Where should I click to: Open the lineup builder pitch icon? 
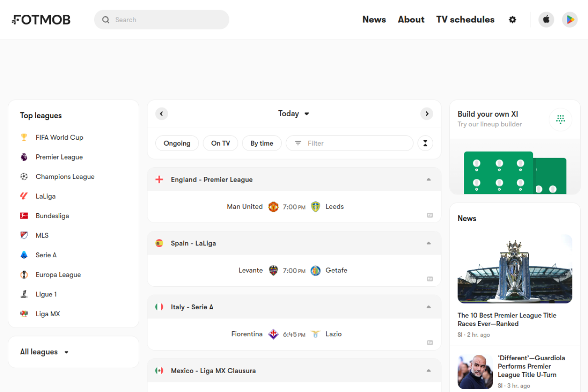point(560,119)
